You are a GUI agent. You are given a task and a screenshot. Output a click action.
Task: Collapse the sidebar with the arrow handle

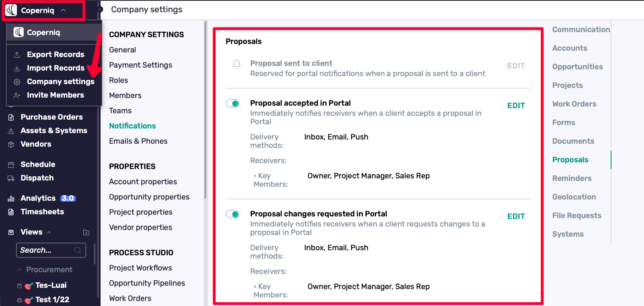coord(100,9)
